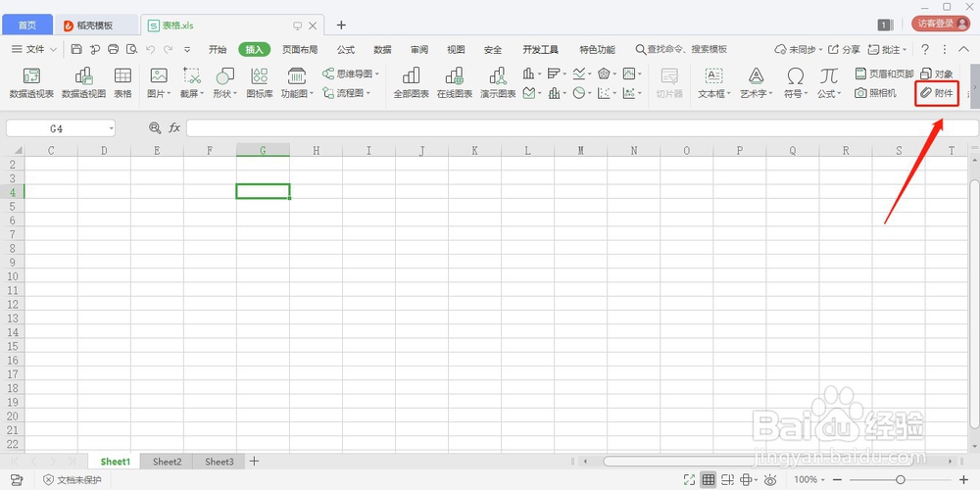Expand the scatter chart type dropdown
Image resolution: width=980 pixels, height=490 pixels.
[x=615, y=93]
